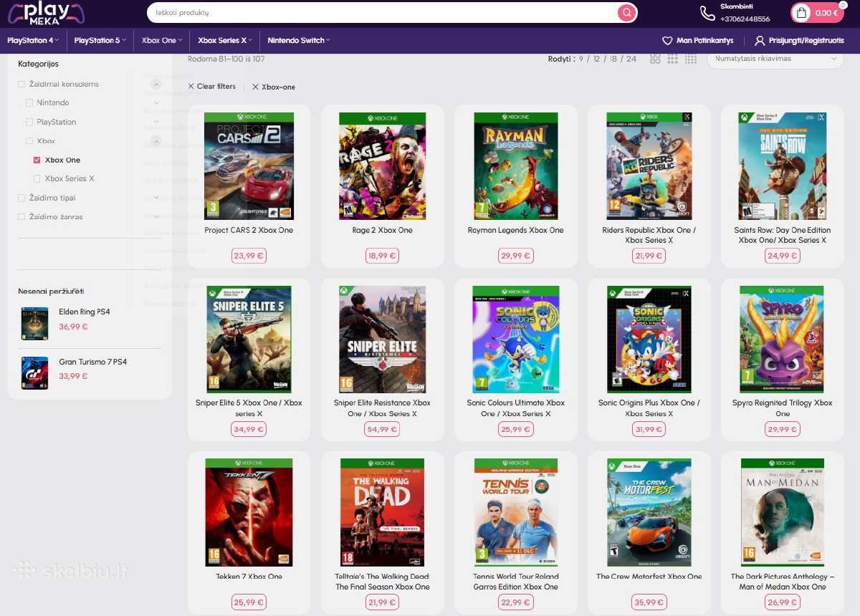This screenshot has height=616, width=860.
Task: Check the PlayStation category checkbox
Action: 29,122
